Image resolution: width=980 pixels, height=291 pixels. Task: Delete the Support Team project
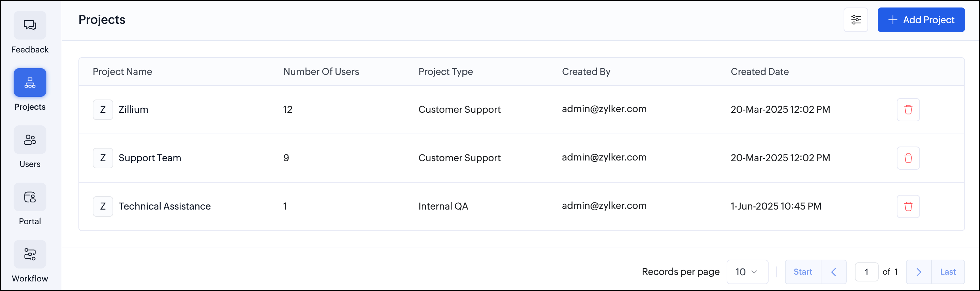click(x=908, y=158)
